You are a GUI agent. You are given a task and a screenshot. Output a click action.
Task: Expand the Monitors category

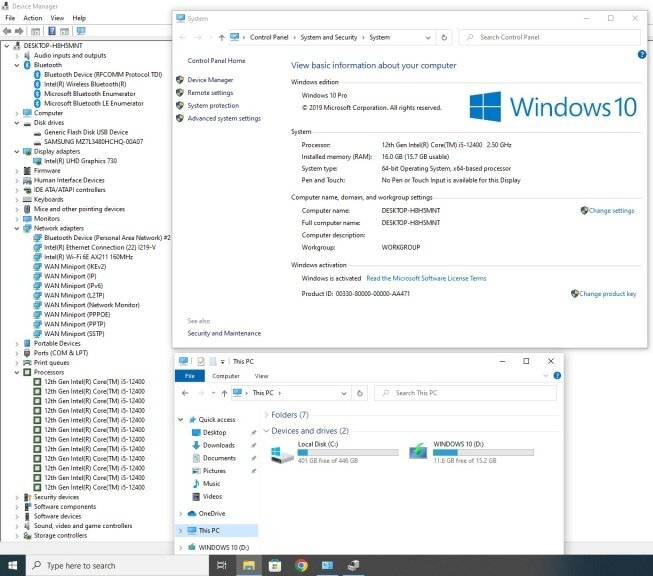point(17,219)
